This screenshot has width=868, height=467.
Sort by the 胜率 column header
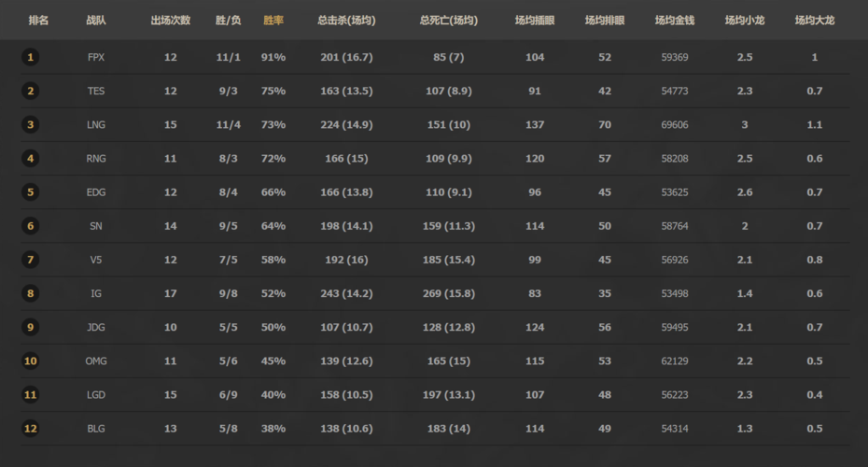[x=273, y=21]
